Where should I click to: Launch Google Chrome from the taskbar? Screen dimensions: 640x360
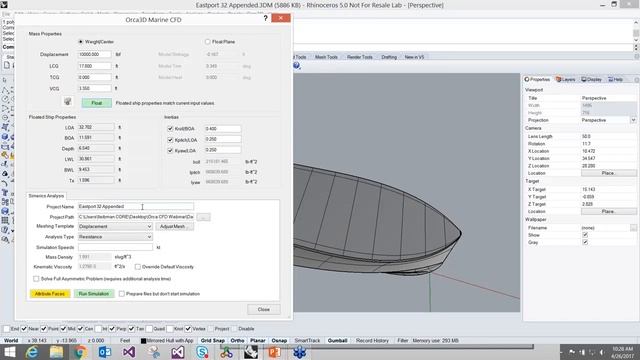(80, 352)
